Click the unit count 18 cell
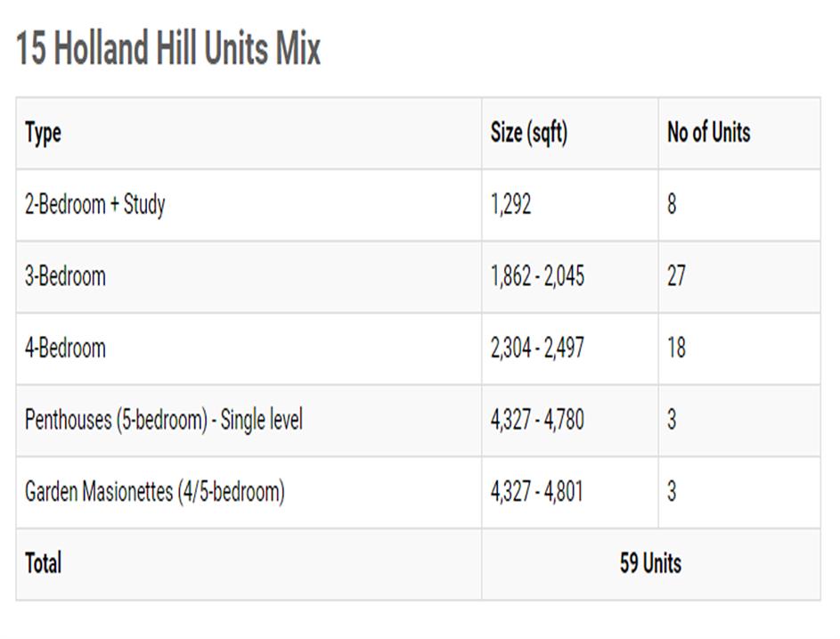The image size is (840, 639). coord(676,348)
